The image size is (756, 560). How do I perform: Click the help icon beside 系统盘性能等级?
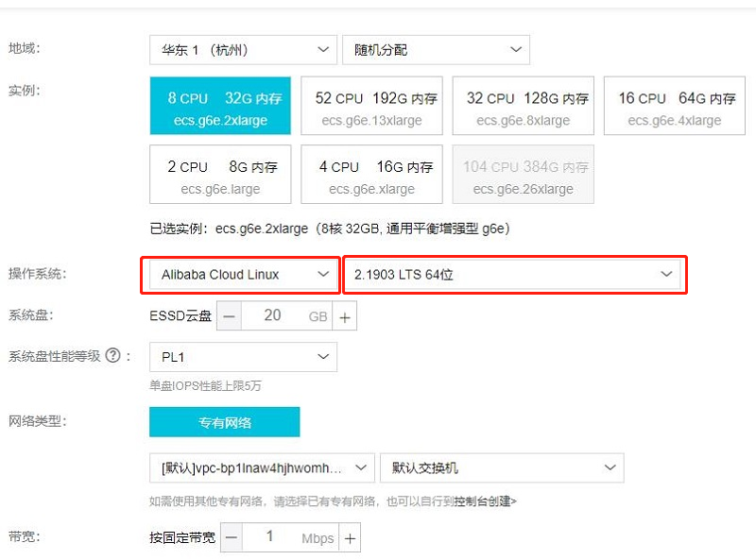tap(112, 356)
